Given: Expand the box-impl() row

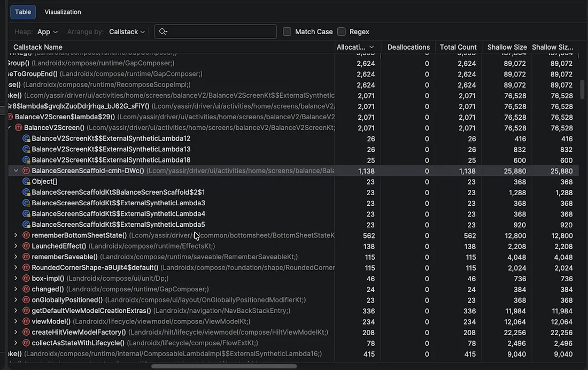Looking at the screenshot, I should click(16, 279).
